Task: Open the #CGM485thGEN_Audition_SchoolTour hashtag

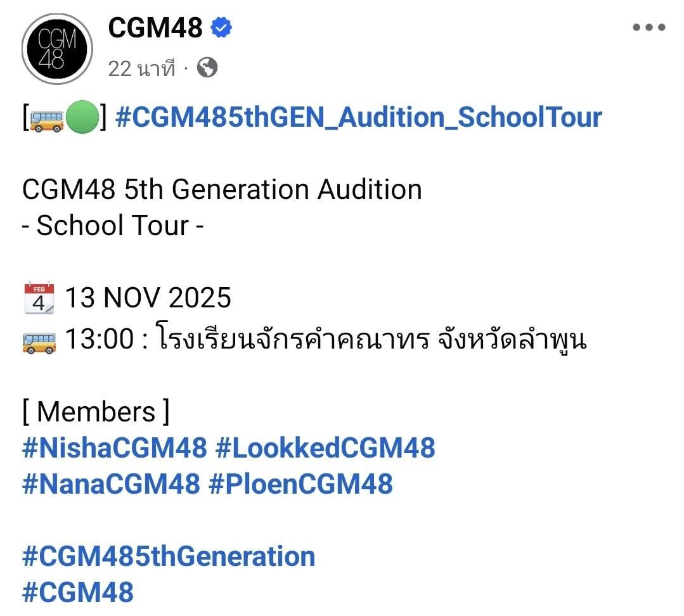Action: pos(359,118)
